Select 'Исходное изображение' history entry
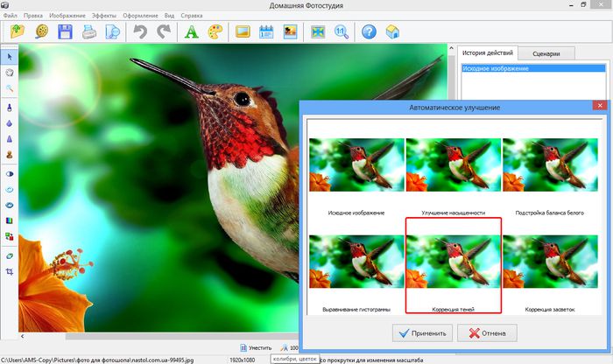613x364 pixels. pos(533,68)
